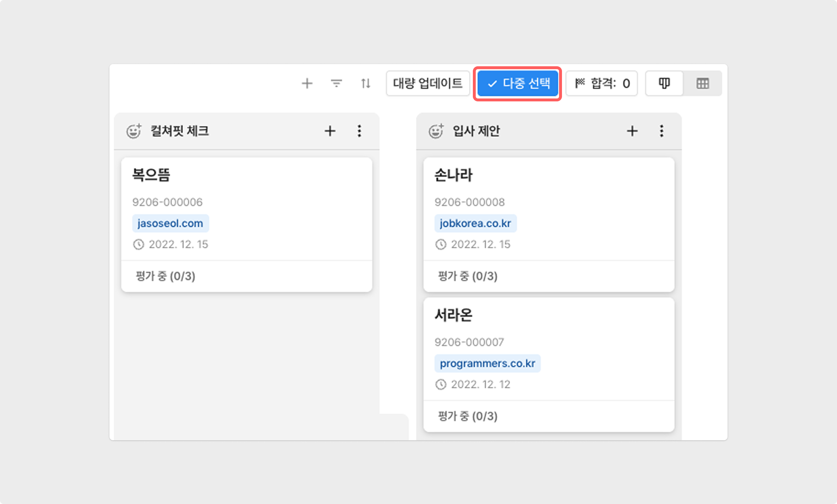Toggle the 다중 선택 button
Screen dimensions: 837x504
tap(517, 84)
